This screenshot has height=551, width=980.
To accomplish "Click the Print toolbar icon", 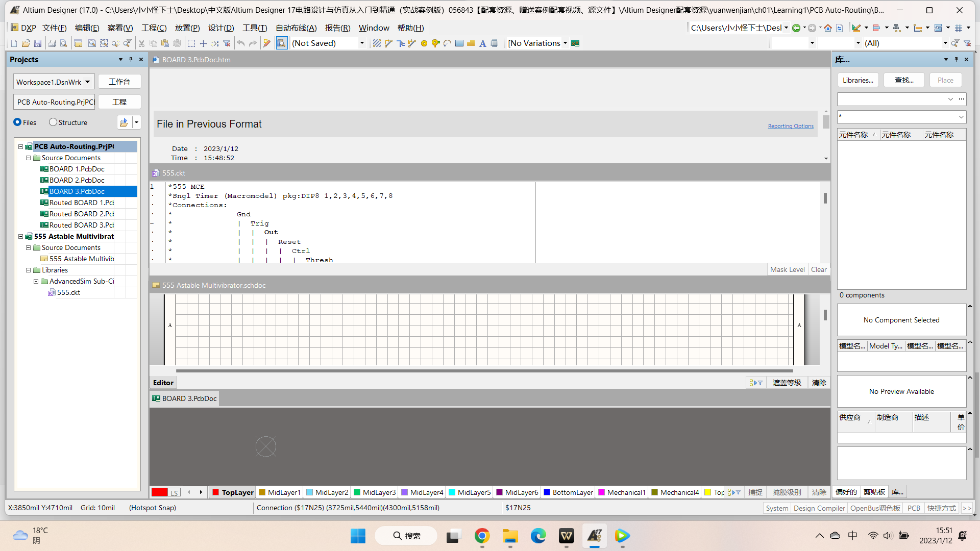I will [52, 43].
